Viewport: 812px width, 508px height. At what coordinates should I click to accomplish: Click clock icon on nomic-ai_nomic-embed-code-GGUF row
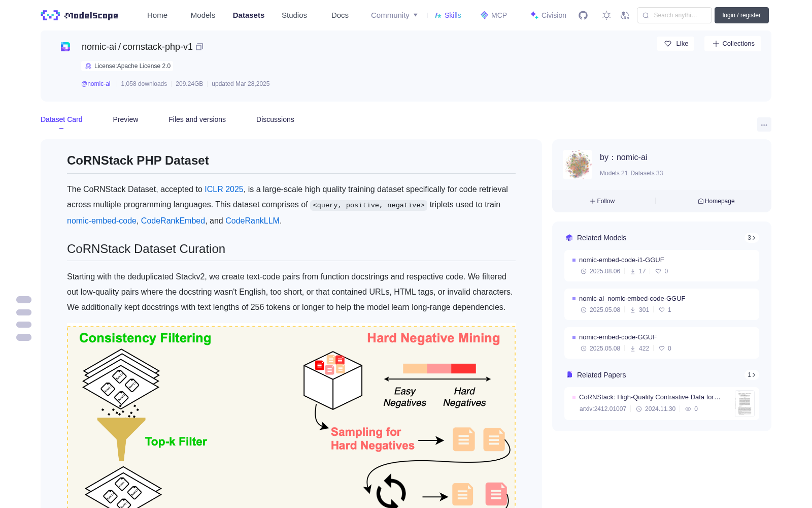[584, 310]
